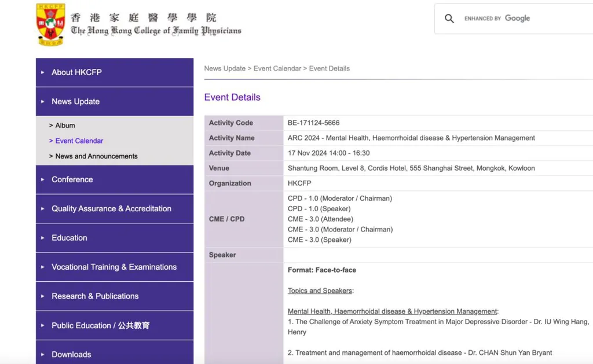Click activity code BE-171124-5666
Screen dimensions: 593x364
pyautogui.click(x=313, y=123)
